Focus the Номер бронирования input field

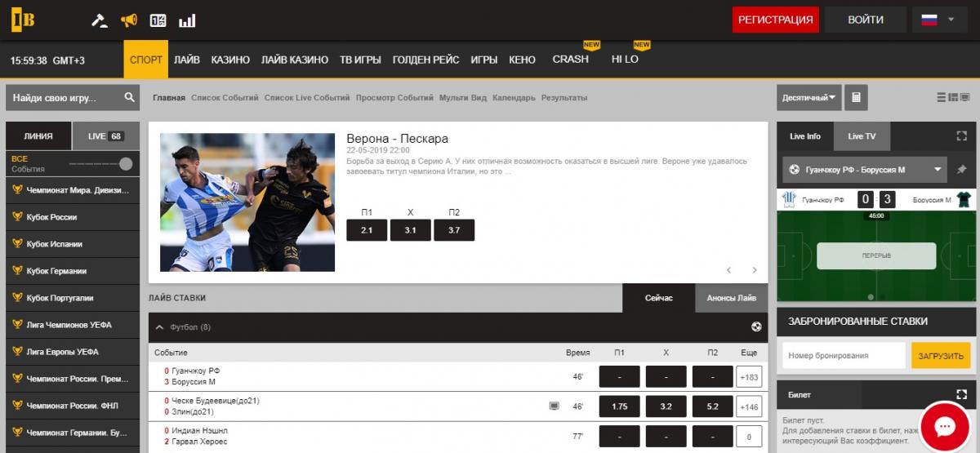pyautogui.click(x=844, y=356)
